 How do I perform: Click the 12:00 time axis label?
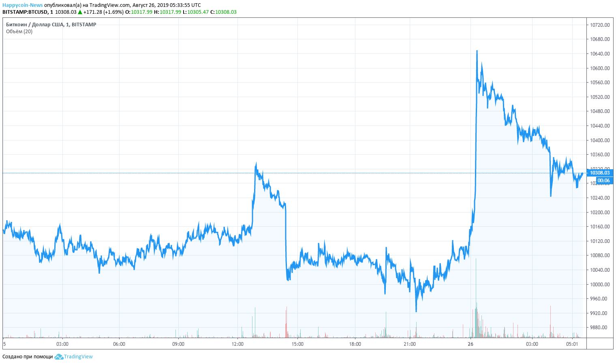pyautogui.click(x=237, y=344)
